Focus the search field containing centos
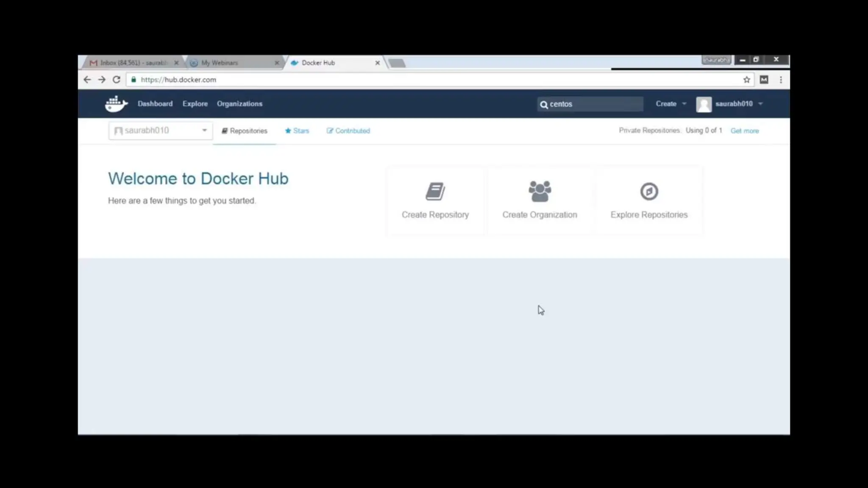Screen dimensions: 868x488 [590, 104]
